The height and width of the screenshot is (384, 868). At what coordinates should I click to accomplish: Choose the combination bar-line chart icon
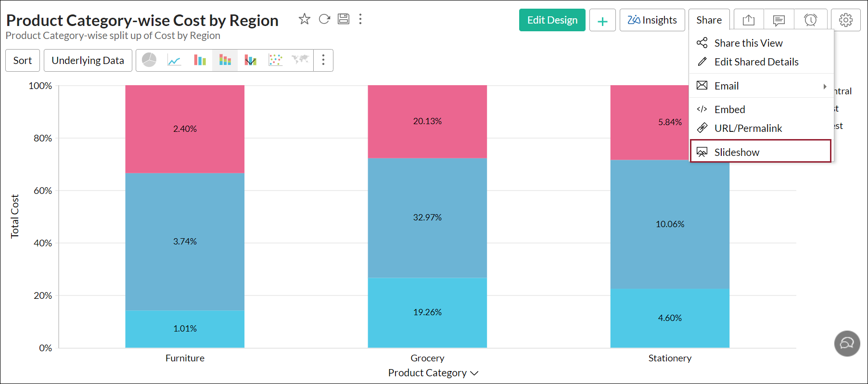[x=250, y=60]
